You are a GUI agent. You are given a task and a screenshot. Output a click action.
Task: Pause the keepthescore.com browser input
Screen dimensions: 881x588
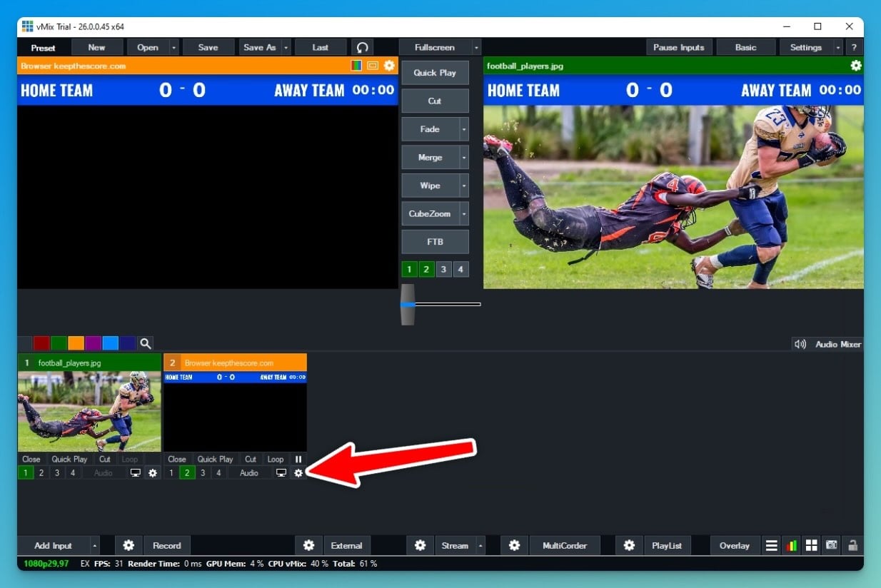(298, 459)
